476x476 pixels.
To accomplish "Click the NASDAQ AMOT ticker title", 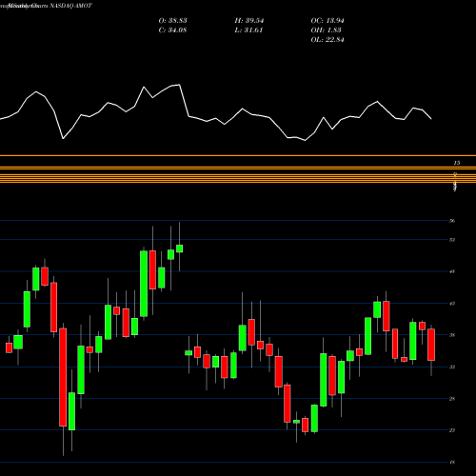I will (69, 6).
